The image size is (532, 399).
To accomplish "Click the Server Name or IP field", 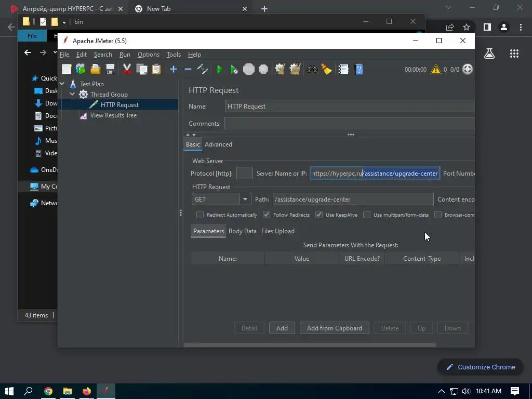I will tap(375, 174).
